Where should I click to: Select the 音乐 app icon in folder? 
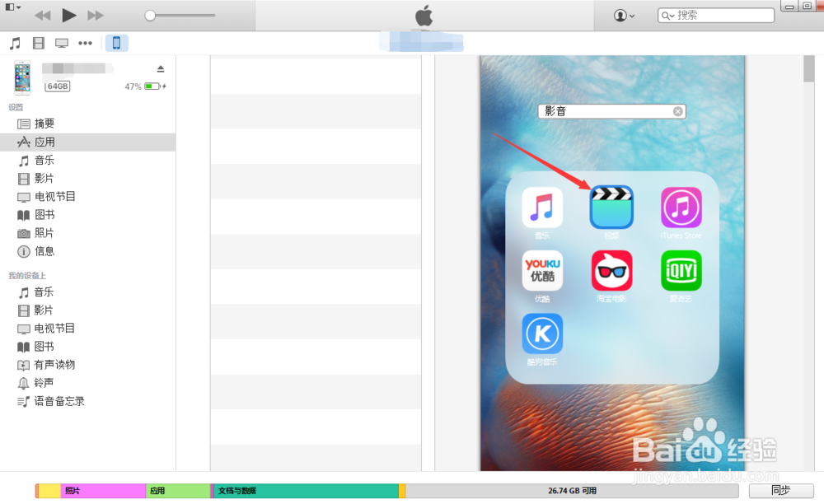coord(542,208)
